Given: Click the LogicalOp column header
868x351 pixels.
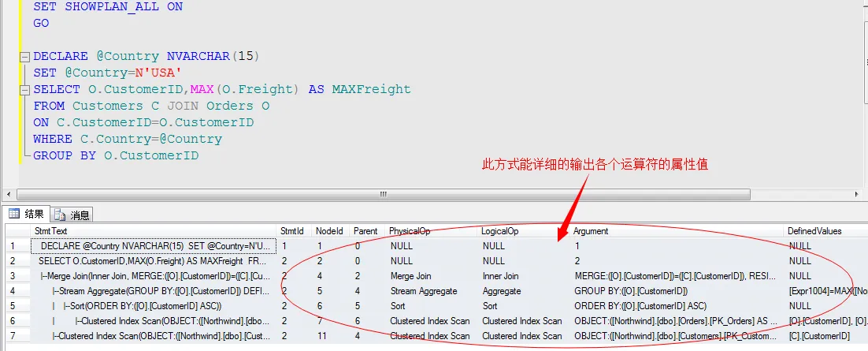Looking at the screenshot, I should [524, 231].
